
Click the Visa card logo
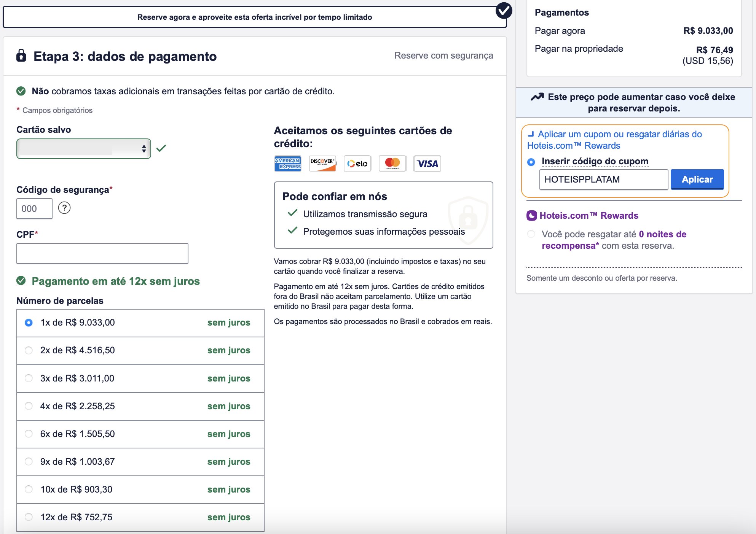point(427,164)
